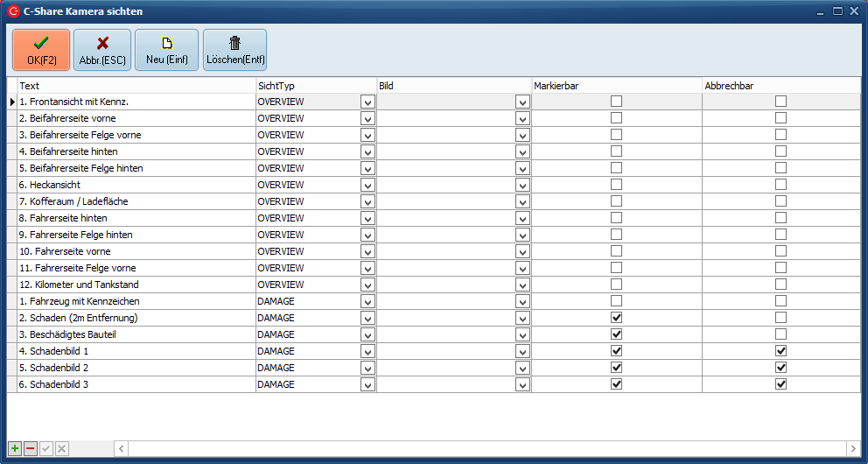
Task: Expand Bild dropdown for Kofferaum / Ladefläche
Action: pos(522,202)
